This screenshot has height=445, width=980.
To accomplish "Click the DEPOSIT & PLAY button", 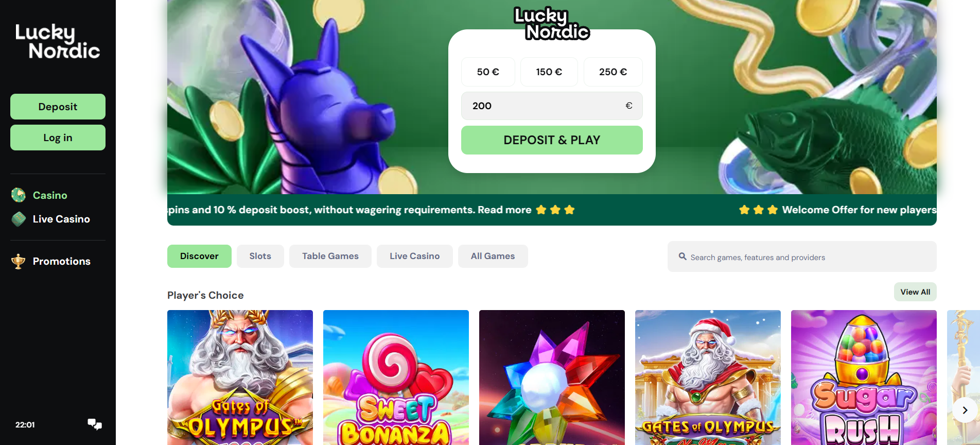I will coord(552,140).
